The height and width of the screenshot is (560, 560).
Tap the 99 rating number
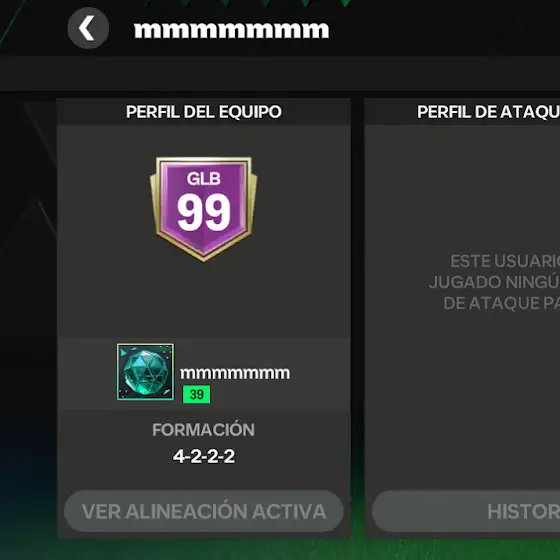point(204,212)
